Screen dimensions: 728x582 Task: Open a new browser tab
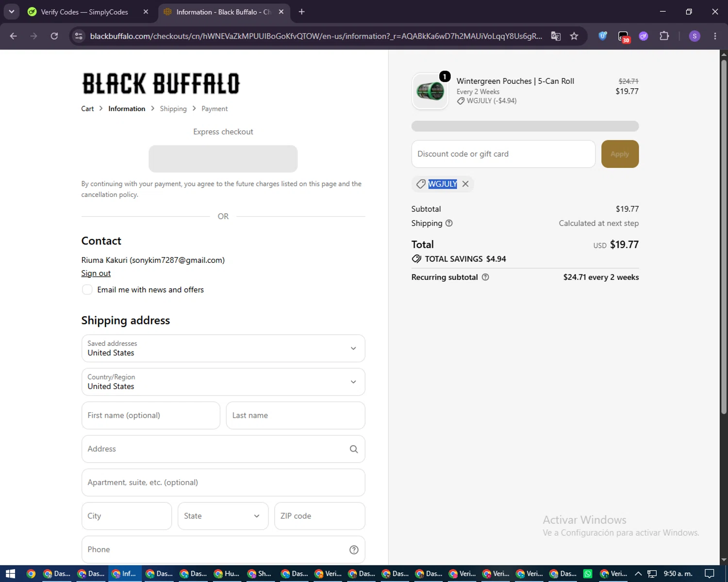(301, 12)
